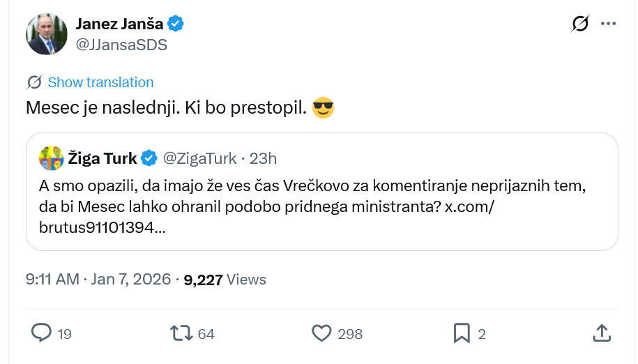
Task: Open Janez Janša's profile picture
Action: 47,33
